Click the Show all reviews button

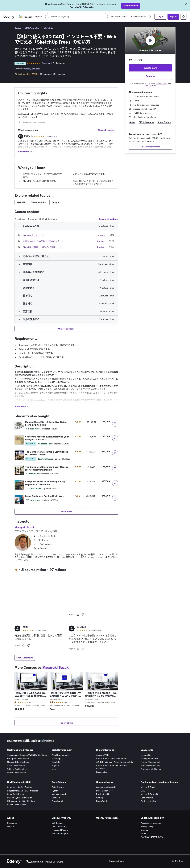pos(25,658)
